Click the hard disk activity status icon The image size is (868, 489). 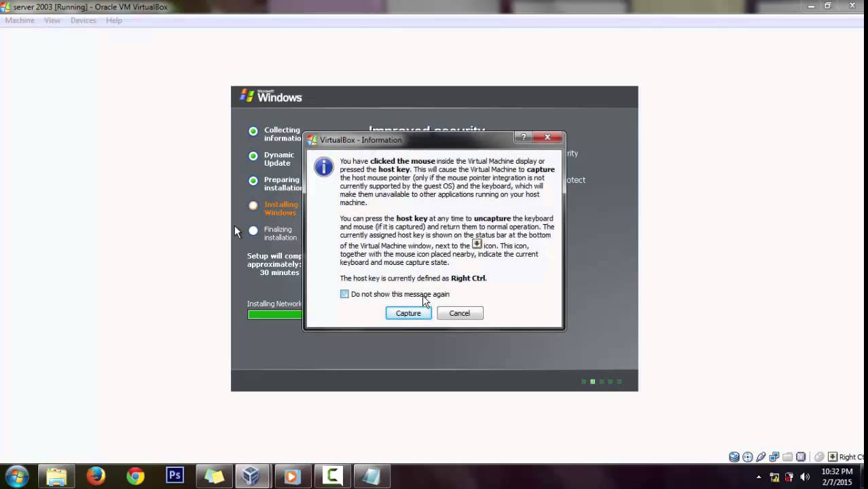(734, 457)
